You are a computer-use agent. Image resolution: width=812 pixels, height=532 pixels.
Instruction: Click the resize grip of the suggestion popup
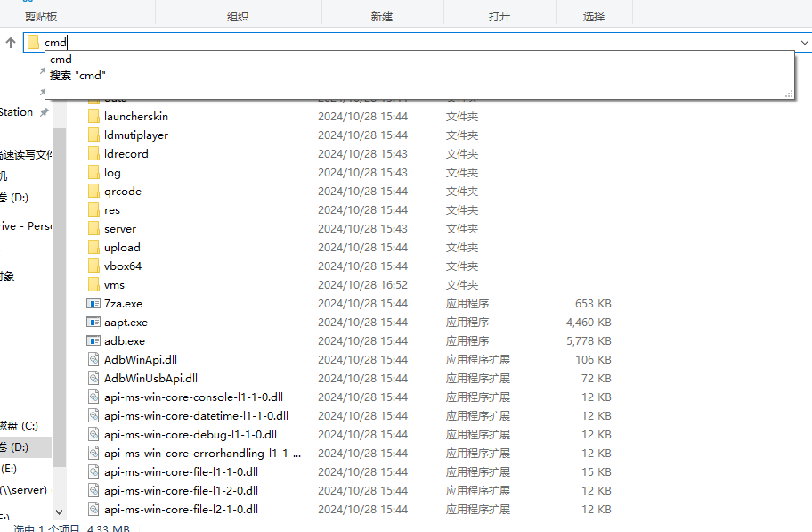pyautogui.click(x=789, y=94)
